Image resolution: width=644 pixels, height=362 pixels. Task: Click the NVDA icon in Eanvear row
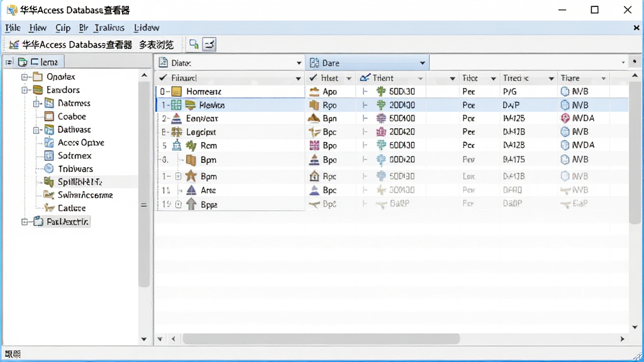coord(565,118)
